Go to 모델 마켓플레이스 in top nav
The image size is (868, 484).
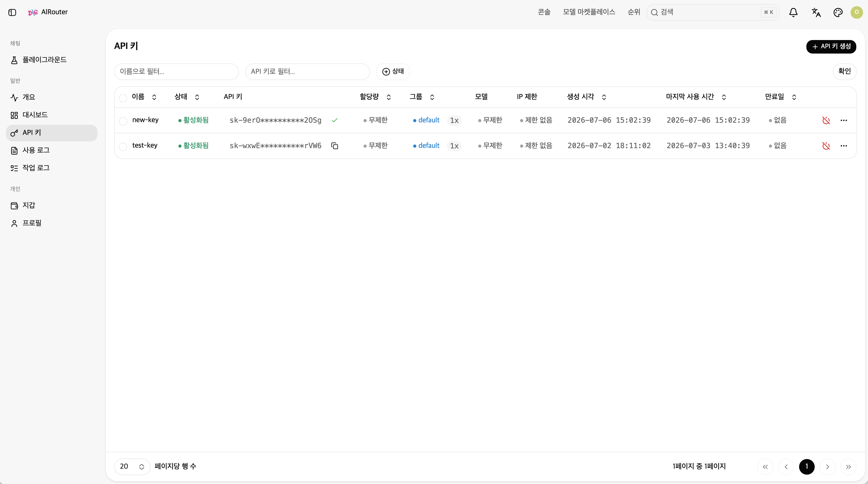pos(589,12)
